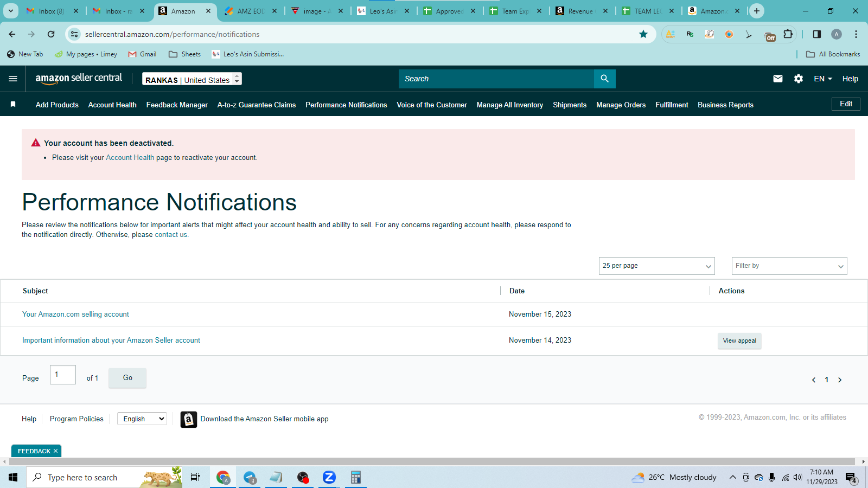Click the bookmark flag icon in nav bar
Screen dimensions: 868x488
point(13,104)
